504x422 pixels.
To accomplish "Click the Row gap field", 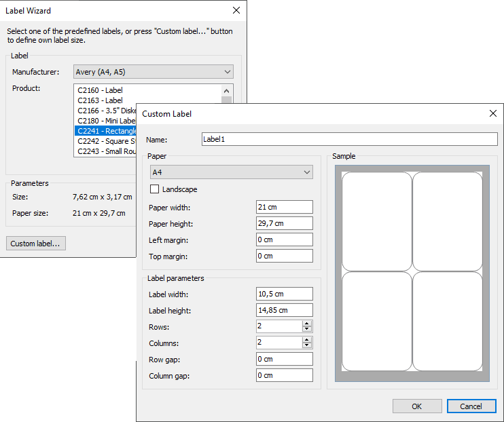I will click(x=285, y=359).
